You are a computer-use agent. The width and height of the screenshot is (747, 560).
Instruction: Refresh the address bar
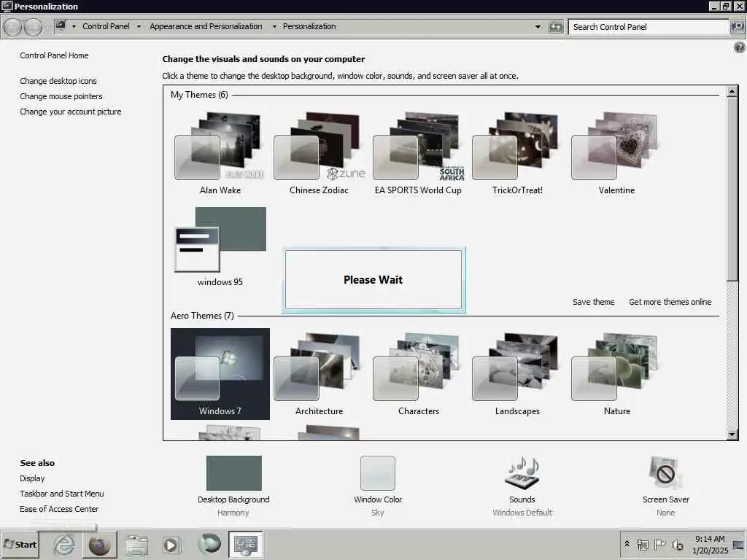pos(555,27)
